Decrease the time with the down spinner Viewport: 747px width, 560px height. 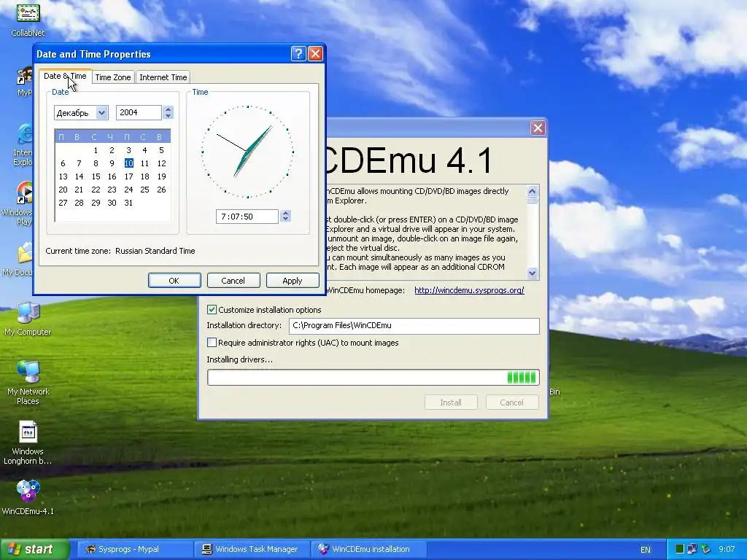point(285,219)
